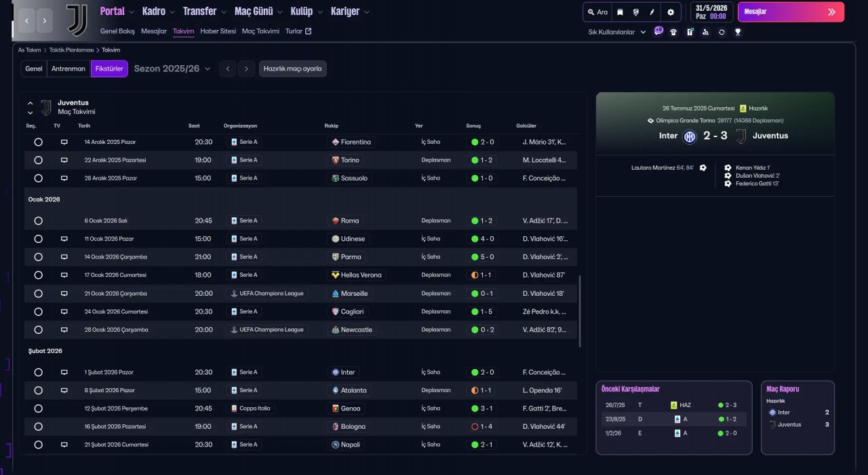Click the TV icon on the Fiorentina row
The height and width of the screenshot is (475, 868).
point(64,142)
